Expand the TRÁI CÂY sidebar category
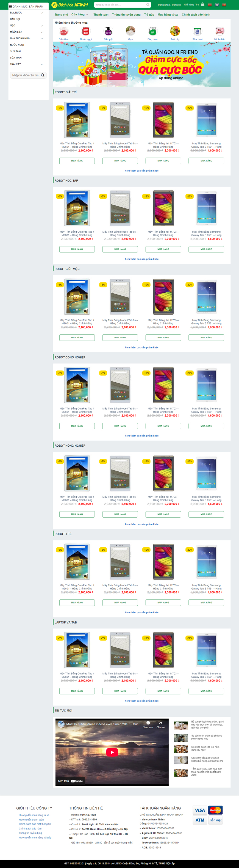 pyautogui.click(x=42, y=64)
